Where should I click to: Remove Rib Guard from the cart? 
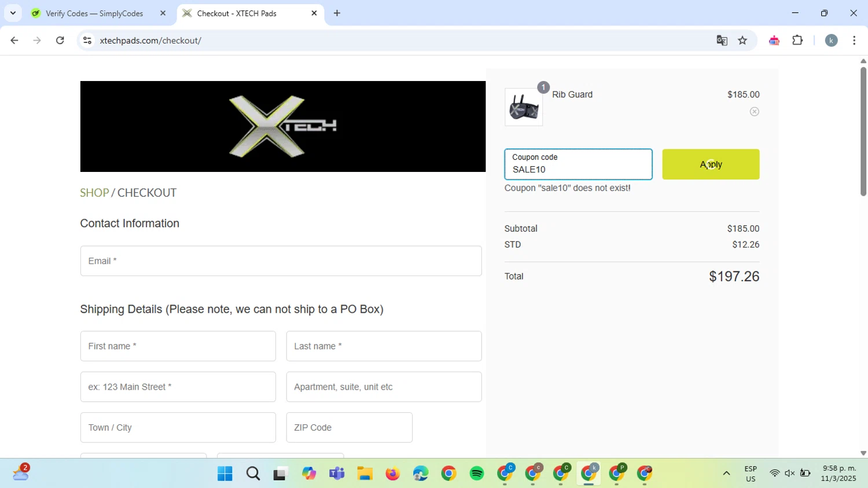[755, 112]
